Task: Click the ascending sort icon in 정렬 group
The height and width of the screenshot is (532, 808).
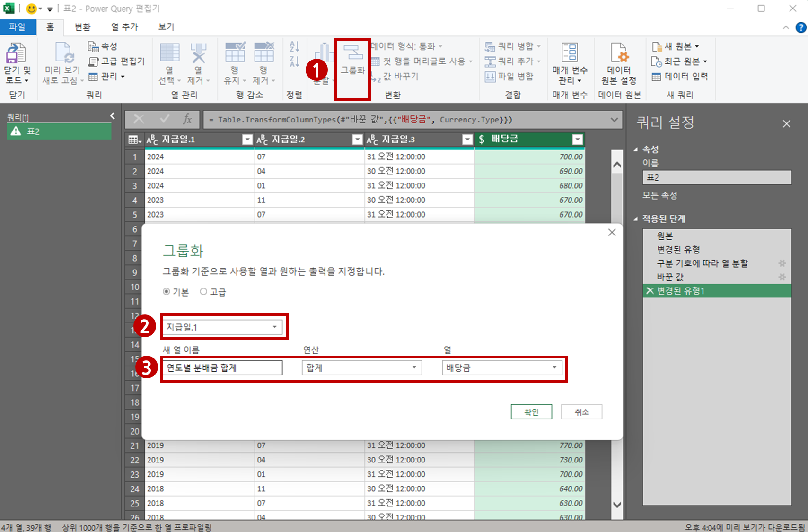Action: point(294,45)
